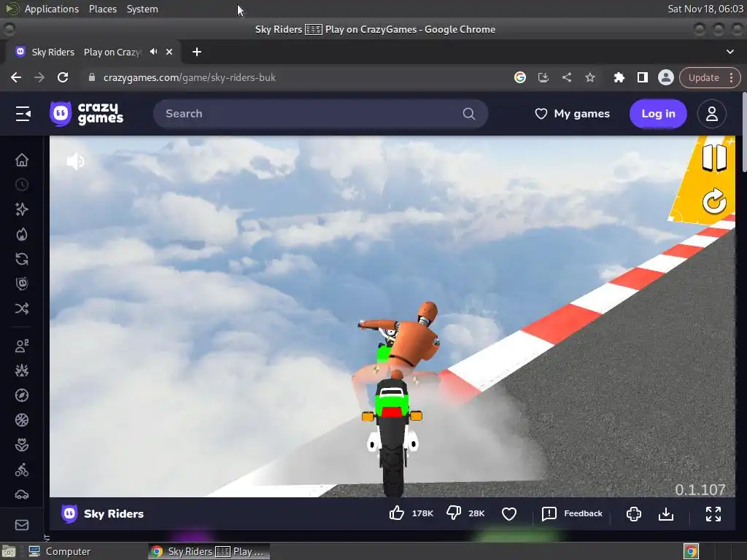
Task: Click the puzzle-piece icon in game bar
Action: [634, 514]
